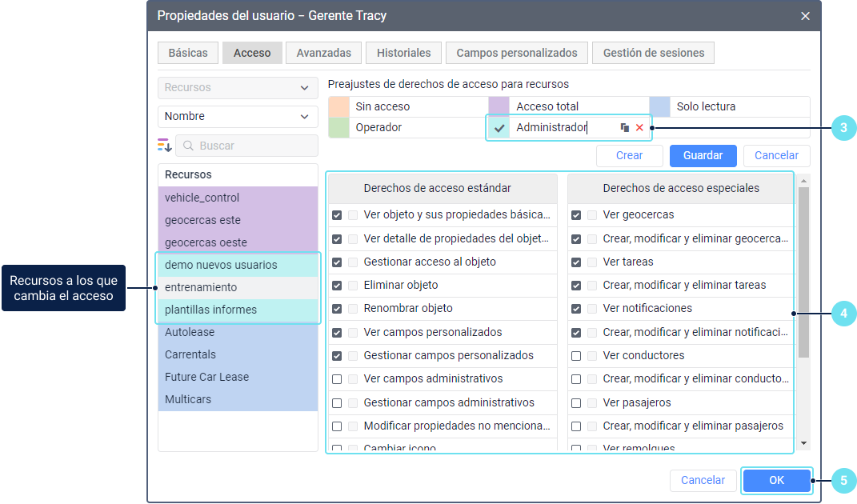857x504 pixels.
Task: Click the copy icon beside Administrador preset
Action: tap(625, 128)
